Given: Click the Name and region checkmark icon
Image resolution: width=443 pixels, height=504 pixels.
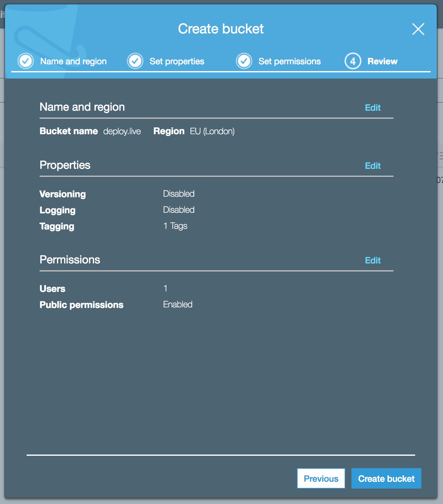Looking at the screenshot, I should coord(26,61).
